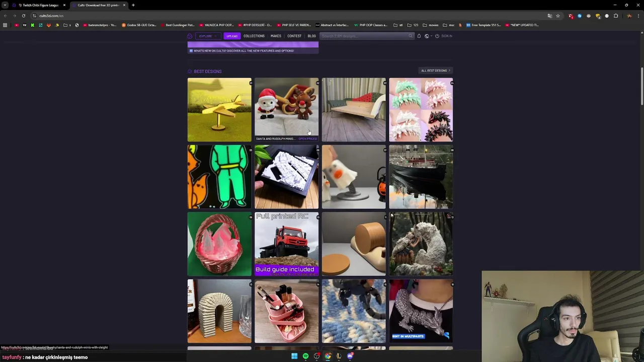Open Spotify from the taskbar
644x362 pixels.
point(305,356)
